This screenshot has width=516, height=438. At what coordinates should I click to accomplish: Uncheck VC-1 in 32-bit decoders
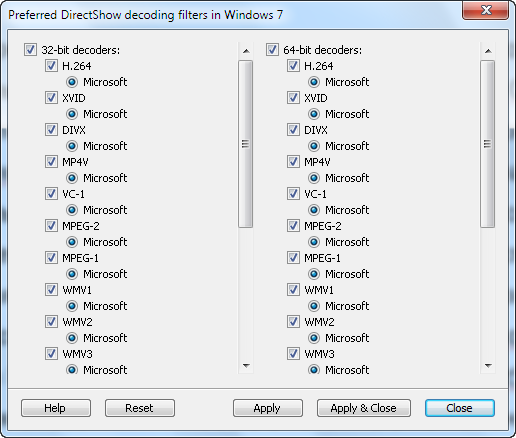[x=51, y=194]
